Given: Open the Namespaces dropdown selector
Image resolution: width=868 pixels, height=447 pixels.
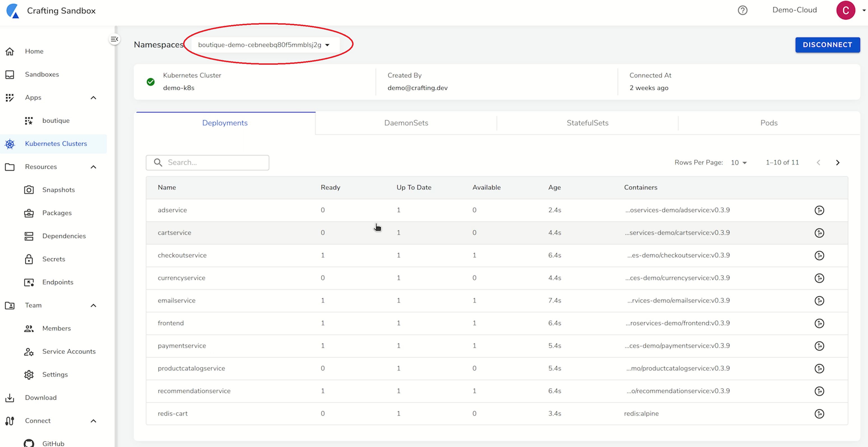Looking at the screenshot, I should pyautogui.click(x=264, y=45).
